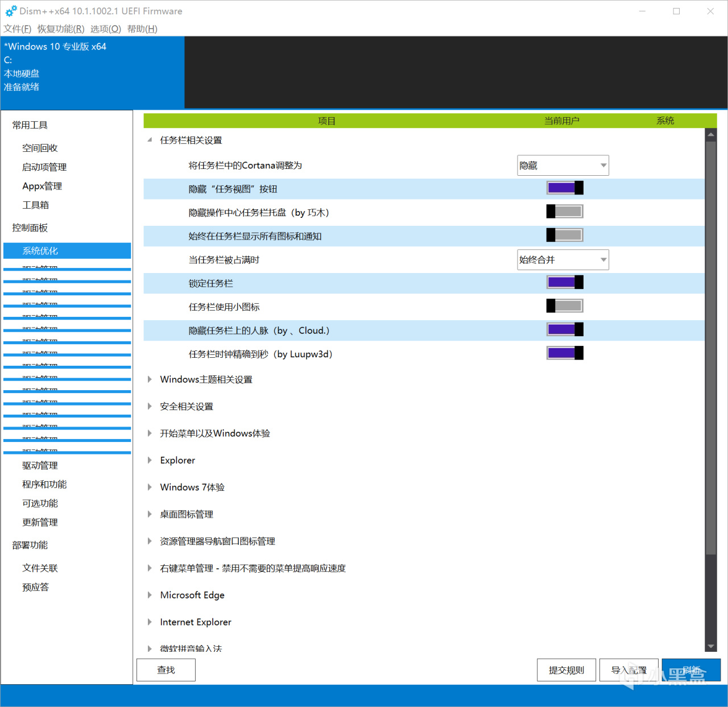
Task: Open the Cortana 隐藏 dropdown
Action: (x=563, y=166)
